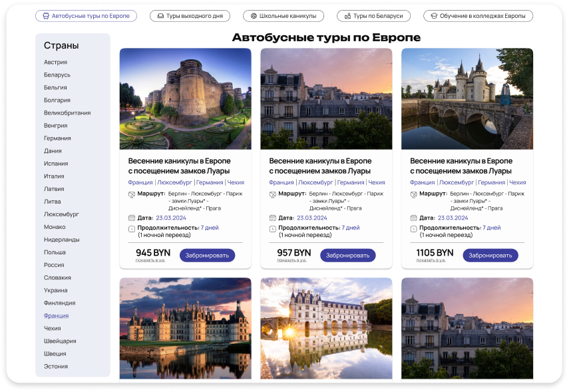The height and width of the screenshot is (392, 569).
Task: Switch to the Туры по Беларуси tab
Action: (x=374, y=16)
